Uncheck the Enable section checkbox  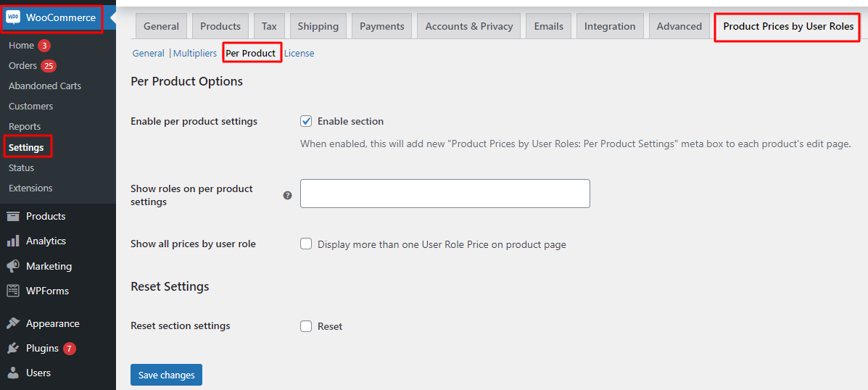[x=306, y=121]
